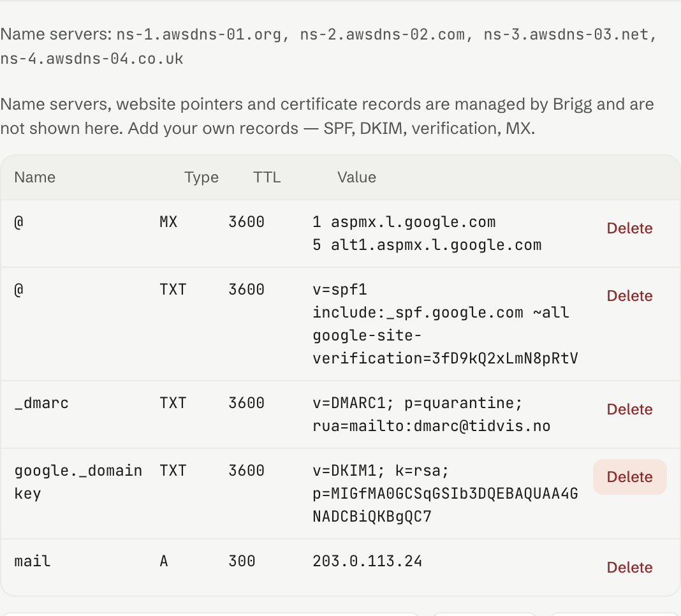Click the DKIM public key 'p=MIGfMA0GCSq...' text
The height and width of the screenshot is (616, 681).
coord(445,505)
